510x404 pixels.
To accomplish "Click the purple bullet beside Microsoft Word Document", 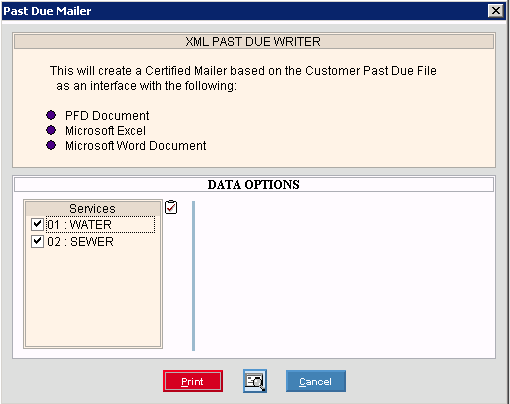I will [51, 145].
